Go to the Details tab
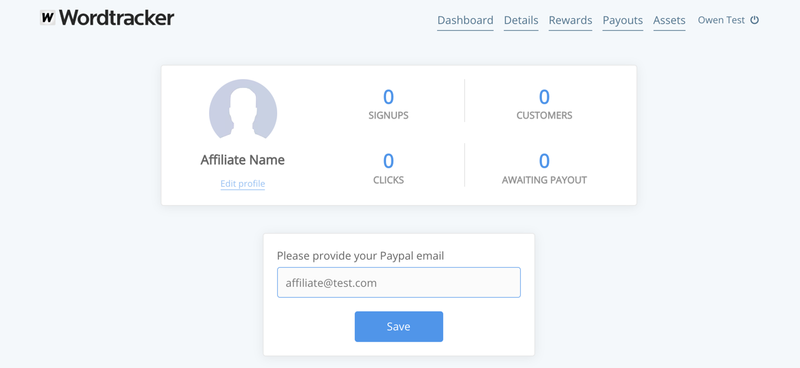The height and width of the screenshot is (368, 800). coord(521,20)
